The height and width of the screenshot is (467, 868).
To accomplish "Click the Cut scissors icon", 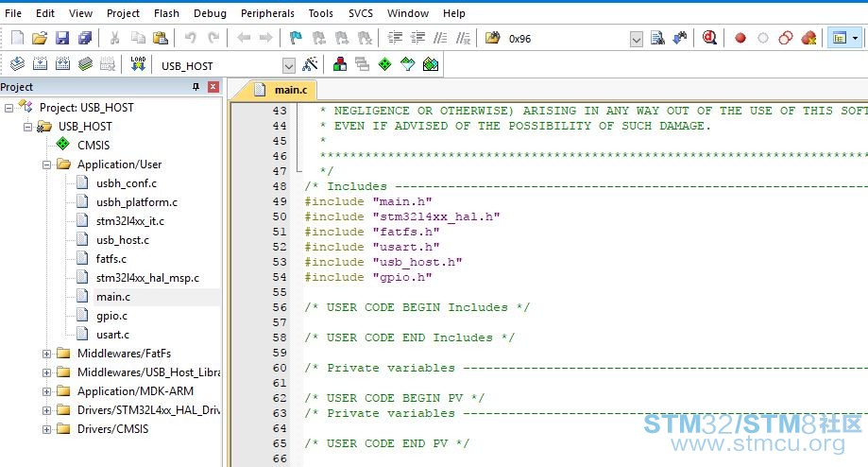I will [x=114, y=38].
